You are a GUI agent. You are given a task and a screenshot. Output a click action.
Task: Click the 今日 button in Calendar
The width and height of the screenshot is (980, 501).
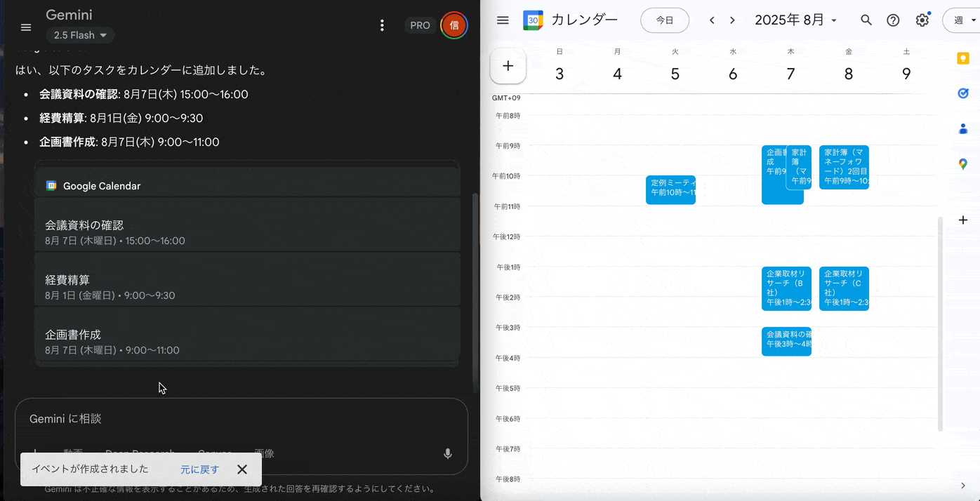664,20
